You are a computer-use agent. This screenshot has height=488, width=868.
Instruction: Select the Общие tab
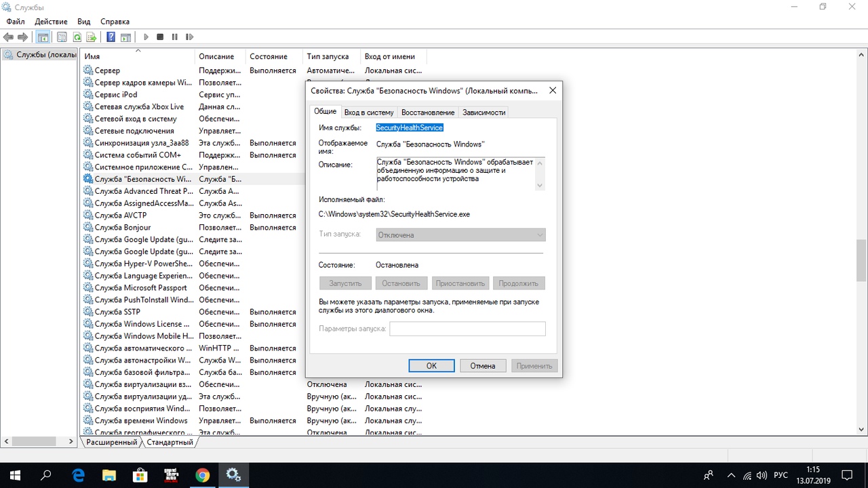coord(325,111)
